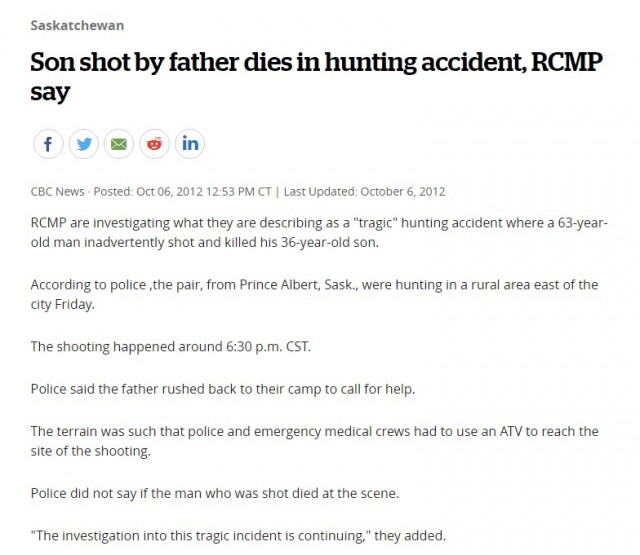Click the CBC News byline

click(58, 191)
